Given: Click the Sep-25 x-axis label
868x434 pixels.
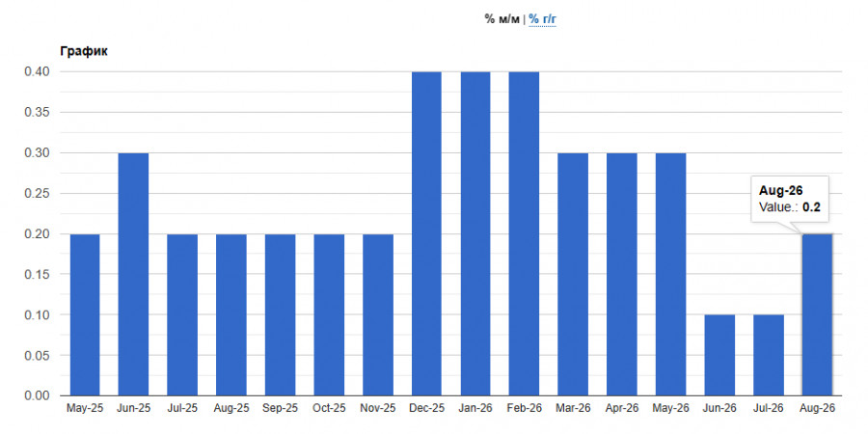Looking at the screenshot, I should coord(280,409).
